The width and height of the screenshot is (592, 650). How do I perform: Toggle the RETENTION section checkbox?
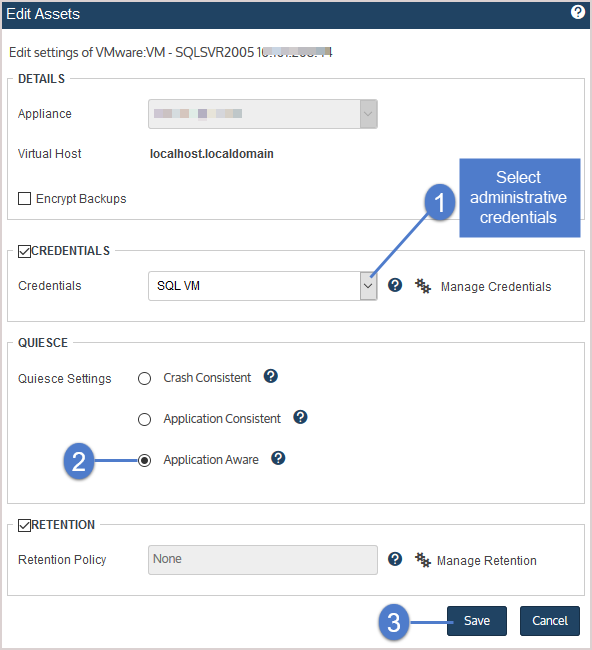(24, 525)
